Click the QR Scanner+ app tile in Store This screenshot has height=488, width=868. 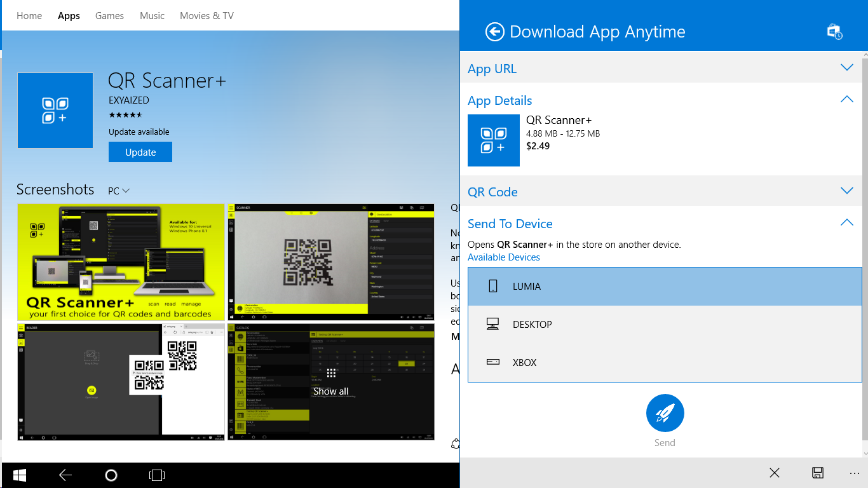55,111
